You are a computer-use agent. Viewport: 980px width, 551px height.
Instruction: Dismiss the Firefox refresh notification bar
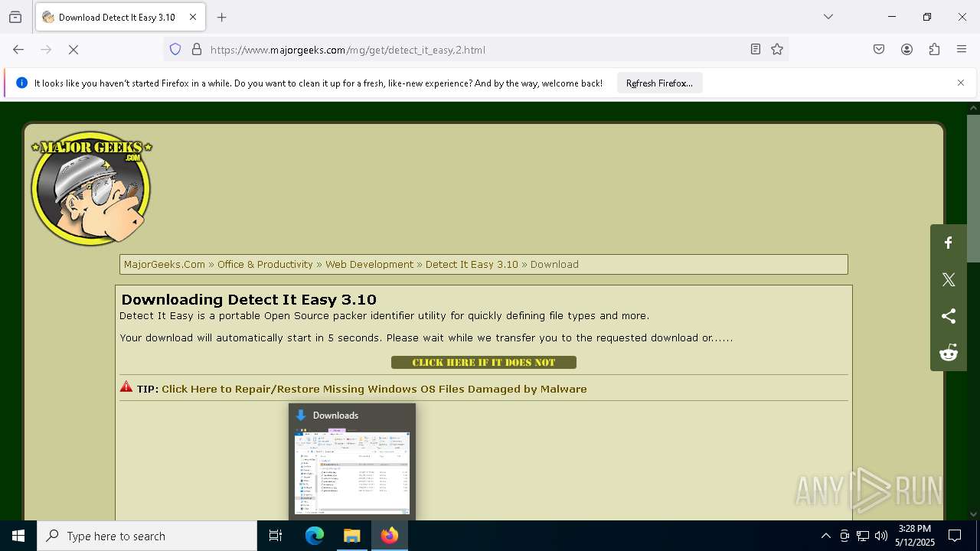pos(961,83)
